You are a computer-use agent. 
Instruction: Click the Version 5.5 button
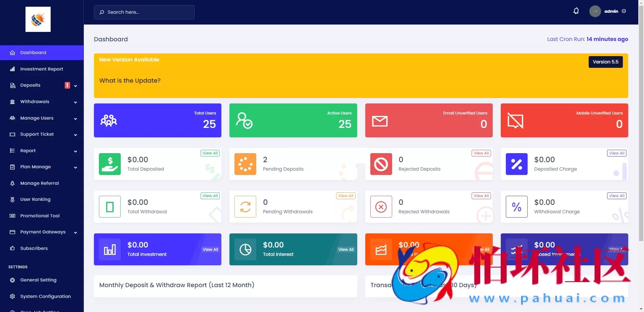pos(605,62)
